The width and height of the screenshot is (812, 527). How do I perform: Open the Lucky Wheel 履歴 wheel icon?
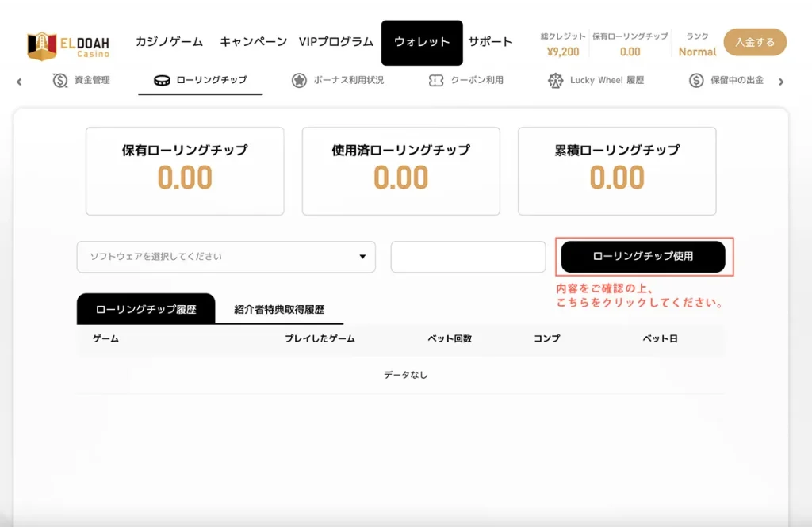[555, 81]
